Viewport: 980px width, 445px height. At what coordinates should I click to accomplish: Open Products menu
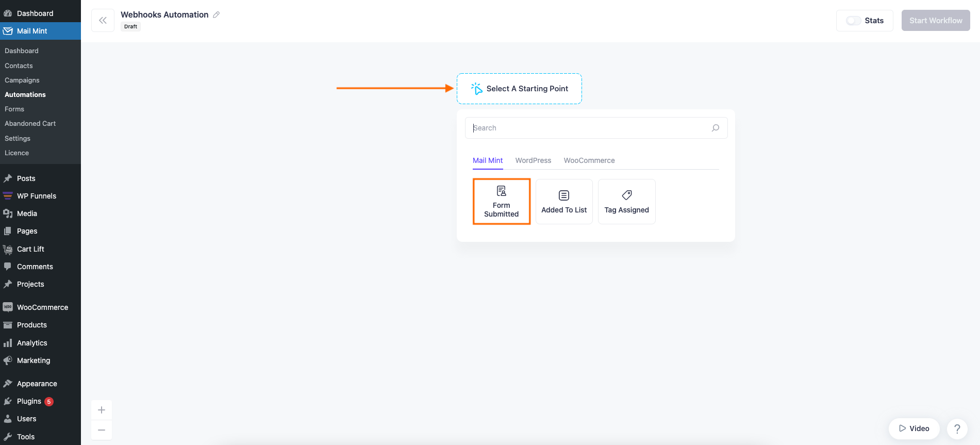[x=40, y=325]
